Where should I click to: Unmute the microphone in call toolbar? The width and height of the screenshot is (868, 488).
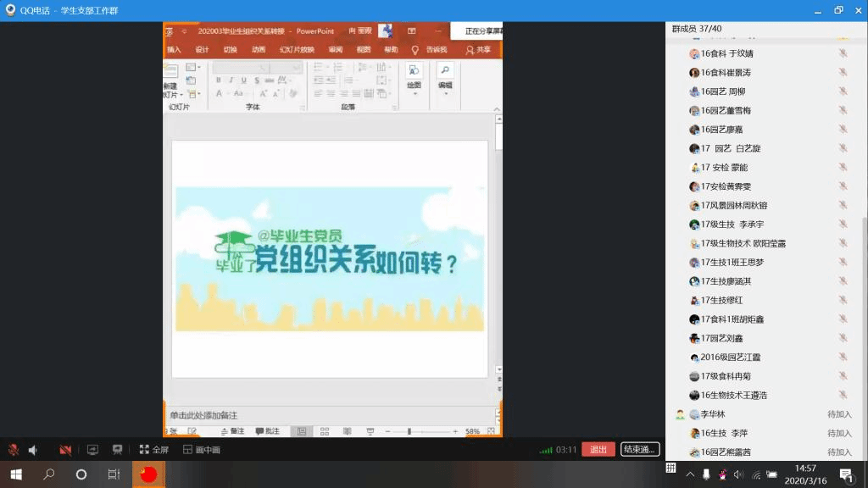tap(14, 450)
